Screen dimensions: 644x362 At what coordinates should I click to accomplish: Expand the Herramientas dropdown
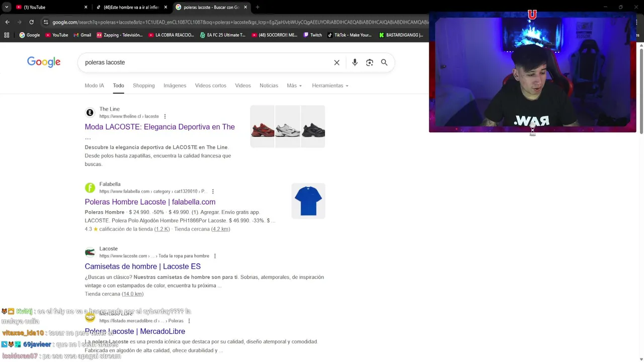click(x=330, y=85)
